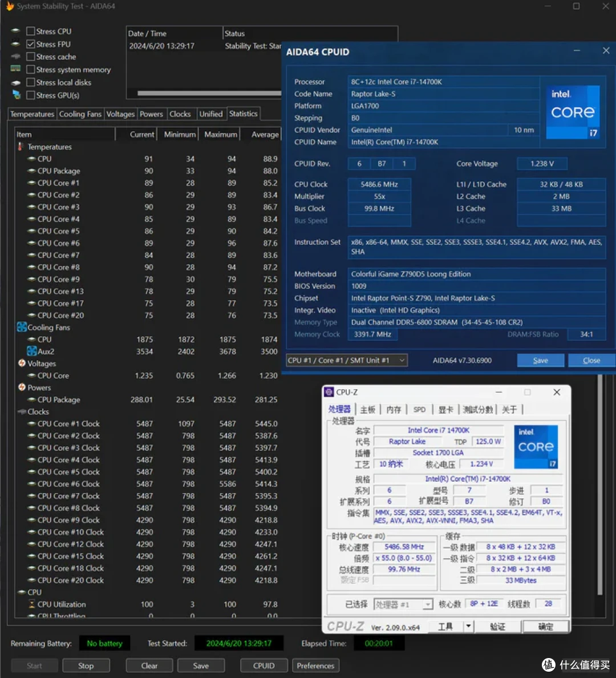Open the 关于 tab in CPU-Z
616x678 pixels.
tap(510, 409)
